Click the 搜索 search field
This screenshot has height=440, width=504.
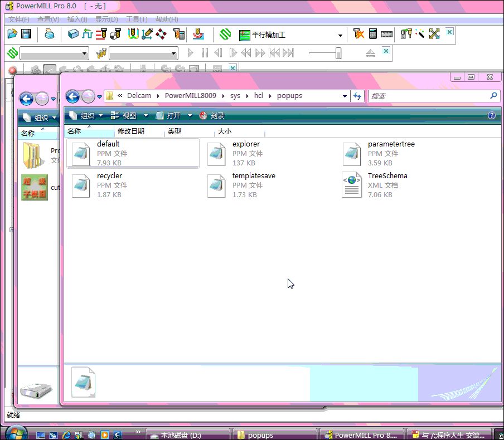pos(434,96)
